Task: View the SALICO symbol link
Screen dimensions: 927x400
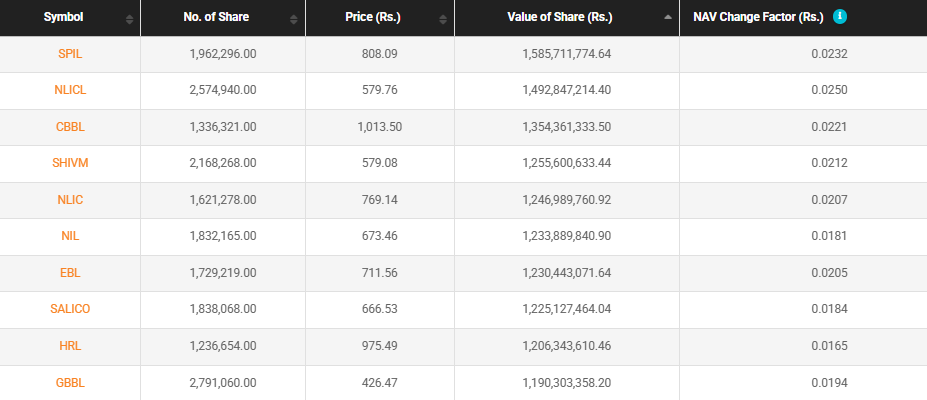Action: 70,310
